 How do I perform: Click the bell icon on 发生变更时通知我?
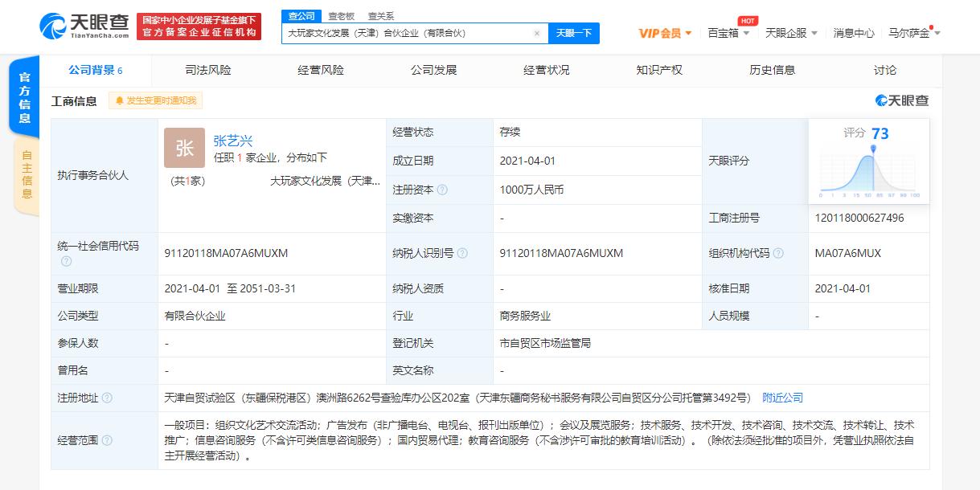tap(119, 100)
